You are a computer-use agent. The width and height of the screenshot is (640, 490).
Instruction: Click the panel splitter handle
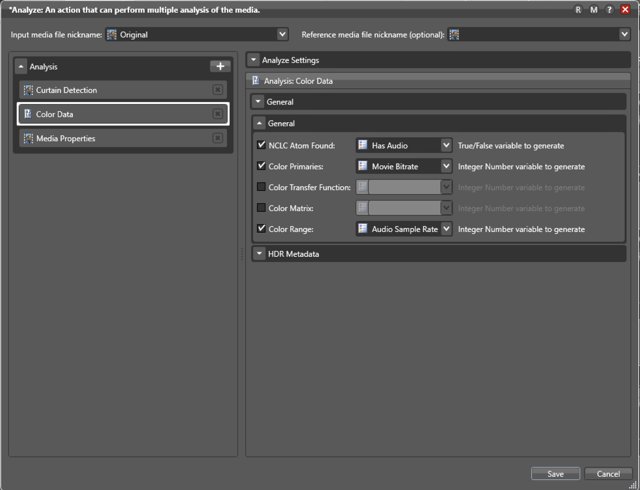[241, 254]
